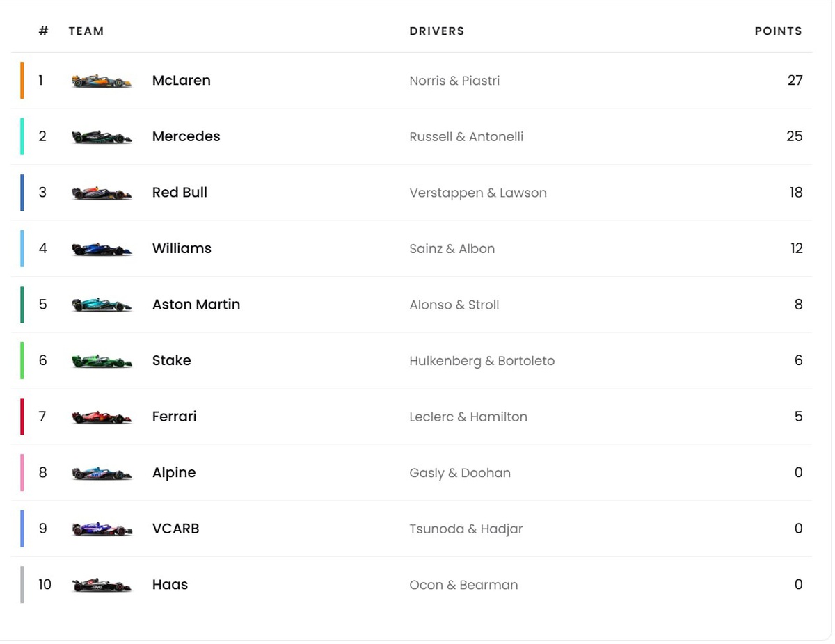The width and height of the screenshot is (835, 644).
Task: Click drivers Alonso & Stroll
Action: [x=454, y=305]
